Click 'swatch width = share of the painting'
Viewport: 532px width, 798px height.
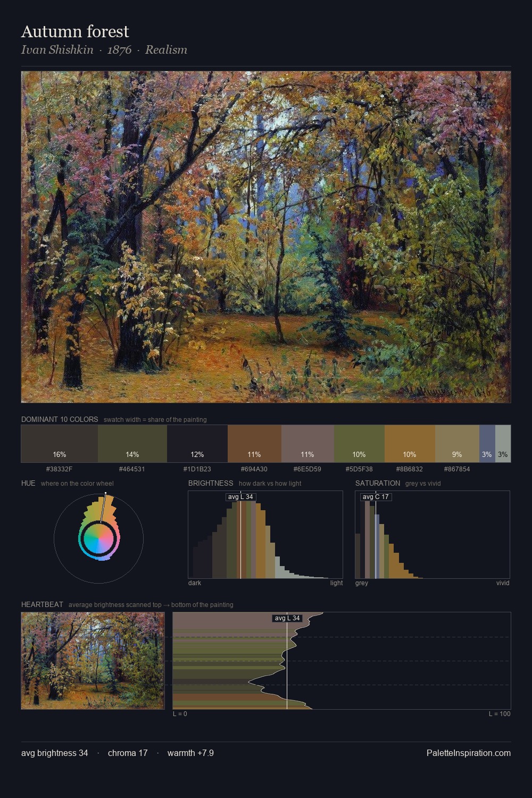coord(155,420)
